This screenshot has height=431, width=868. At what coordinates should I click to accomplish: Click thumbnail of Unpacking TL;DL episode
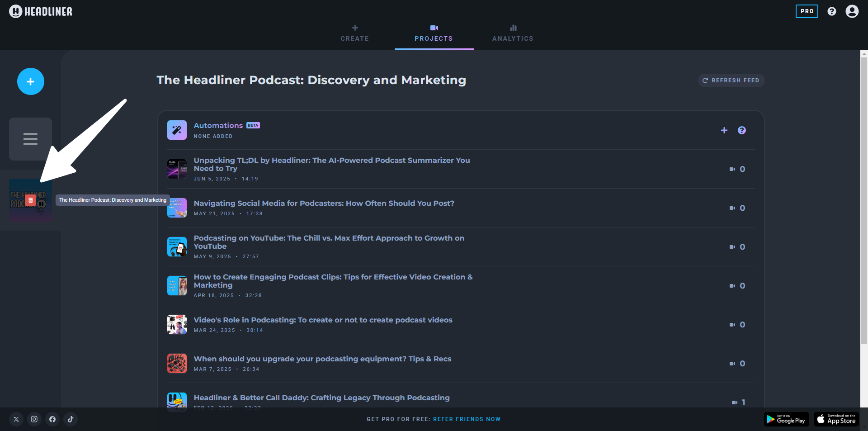click(177, 169)
